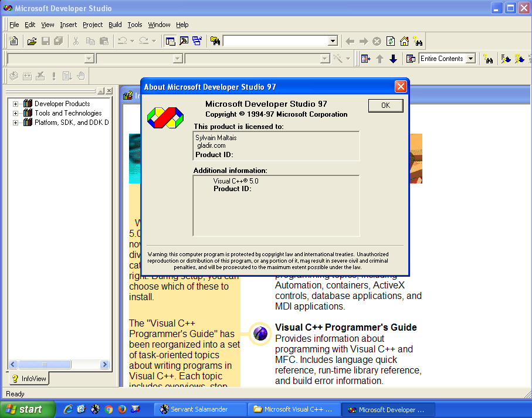Click the Workspace window toolbar icon
Viewport: 532px width, 418px height.
pyautogui.click(x=171, y=41)
